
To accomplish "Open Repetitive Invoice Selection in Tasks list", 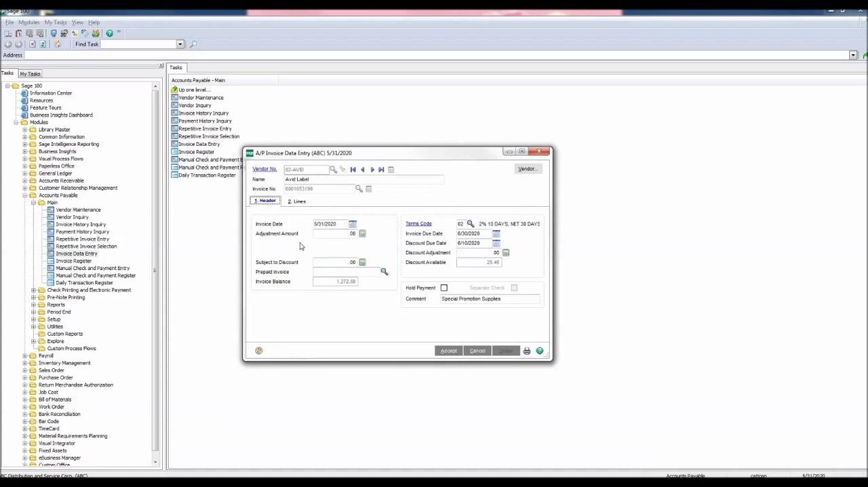I will pyautogui.click(x=209, y=136).
